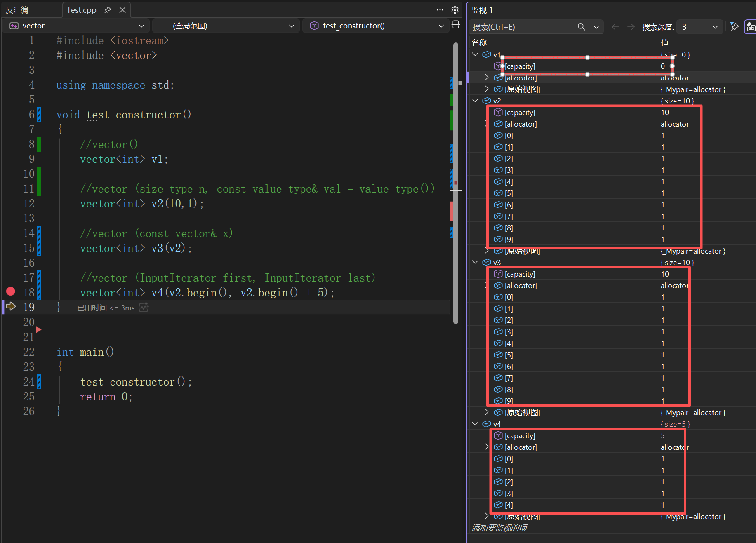The width and height of the screenshot is (756, 543).
Task: Select v3 capacity value 10
Action: coord(665,274)
